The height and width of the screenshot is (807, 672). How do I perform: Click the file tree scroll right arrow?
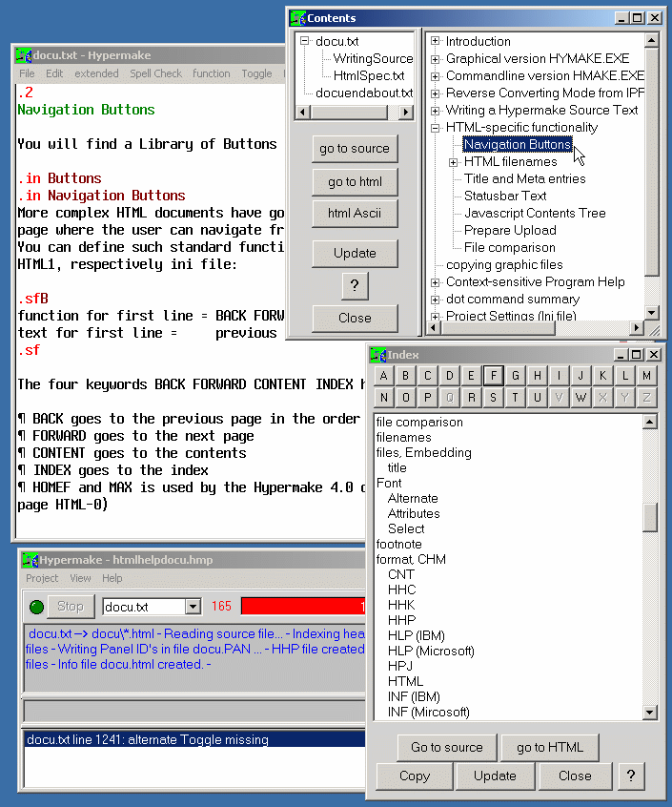[x=406, y=112]
